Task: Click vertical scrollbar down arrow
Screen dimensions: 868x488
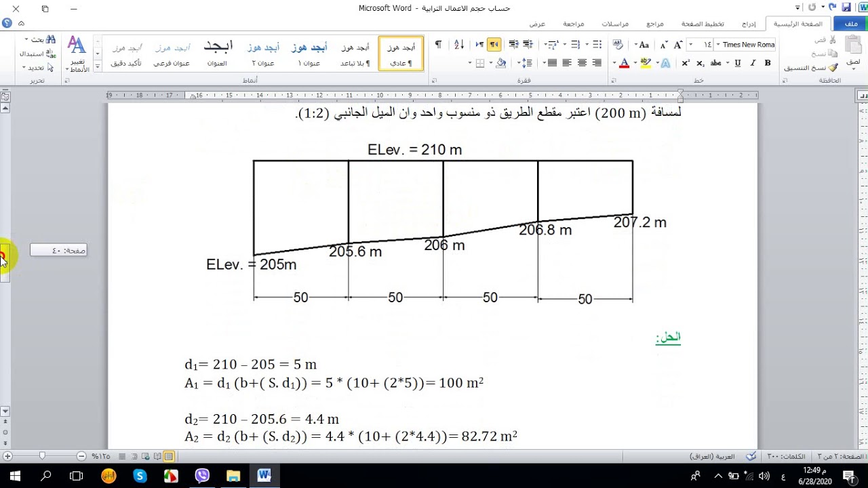Action: (x=5, y=411)
